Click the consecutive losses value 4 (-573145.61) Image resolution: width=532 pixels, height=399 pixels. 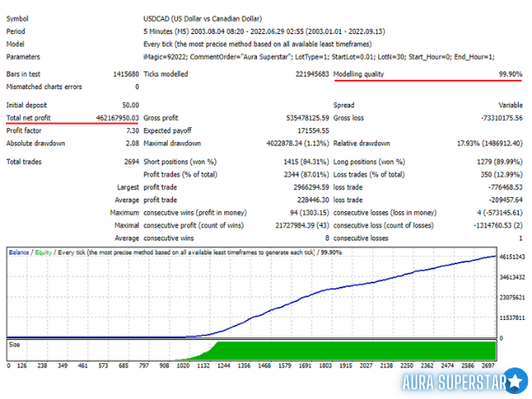pos(500,213)
